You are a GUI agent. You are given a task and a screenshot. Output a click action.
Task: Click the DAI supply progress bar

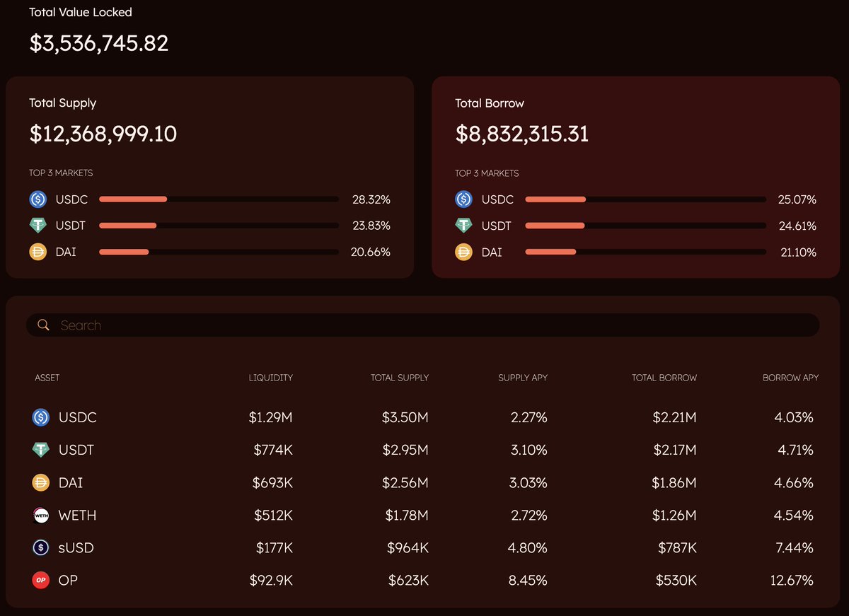tap(219, 252)
